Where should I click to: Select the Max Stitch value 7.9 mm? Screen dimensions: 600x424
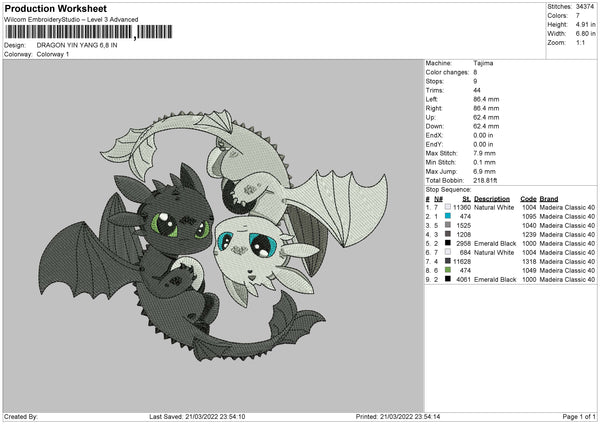click(x=484, y=153)
